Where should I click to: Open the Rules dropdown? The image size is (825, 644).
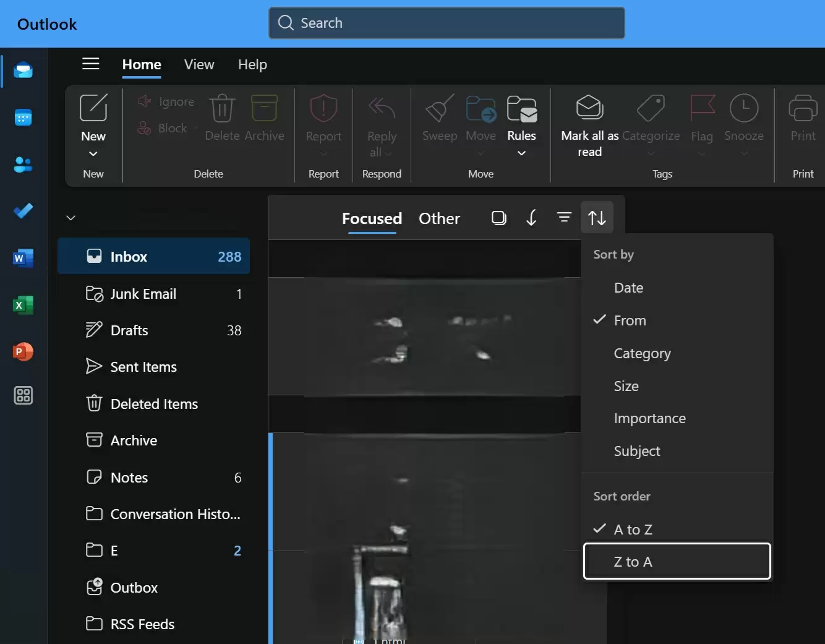pos(521,153)
